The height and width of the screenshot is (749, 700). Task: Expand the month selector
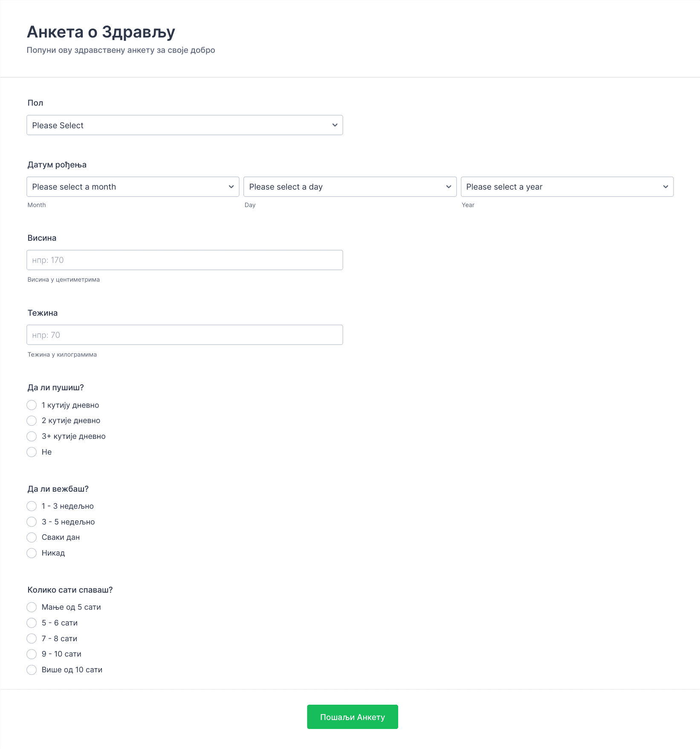pos(133,187)
